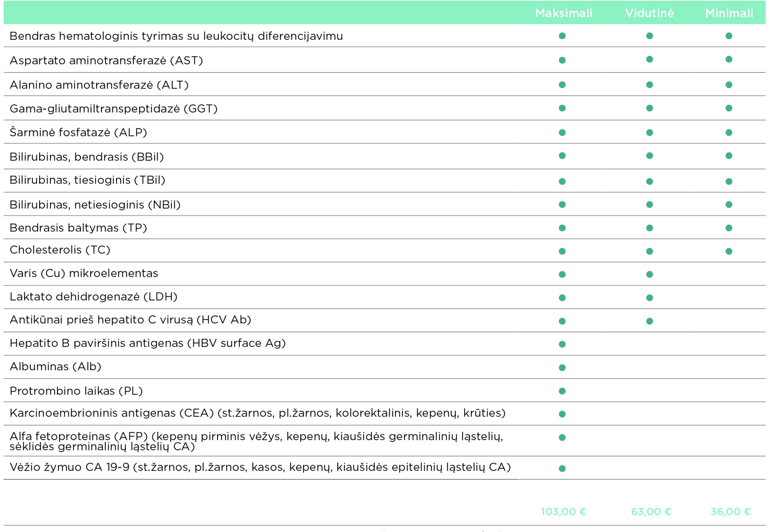Click Maksimali dot in HBV surface Ag row

click(x=562, y=344)
